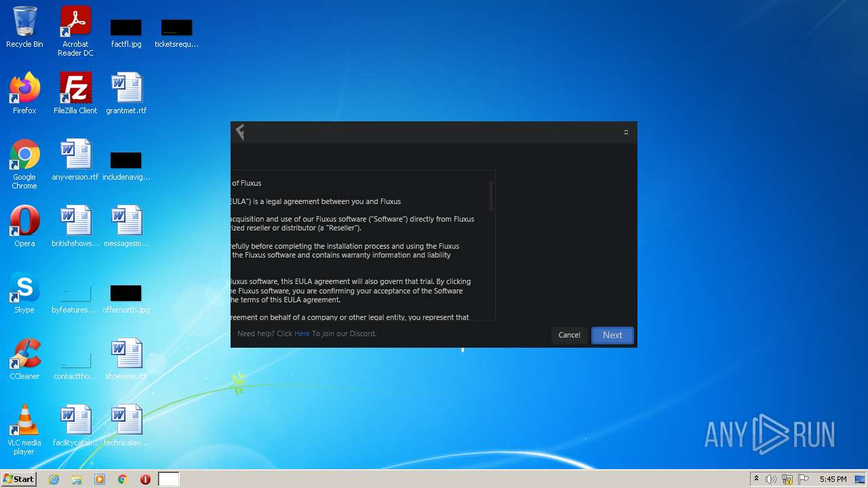Open the Windows Start menu

(18, 479)
